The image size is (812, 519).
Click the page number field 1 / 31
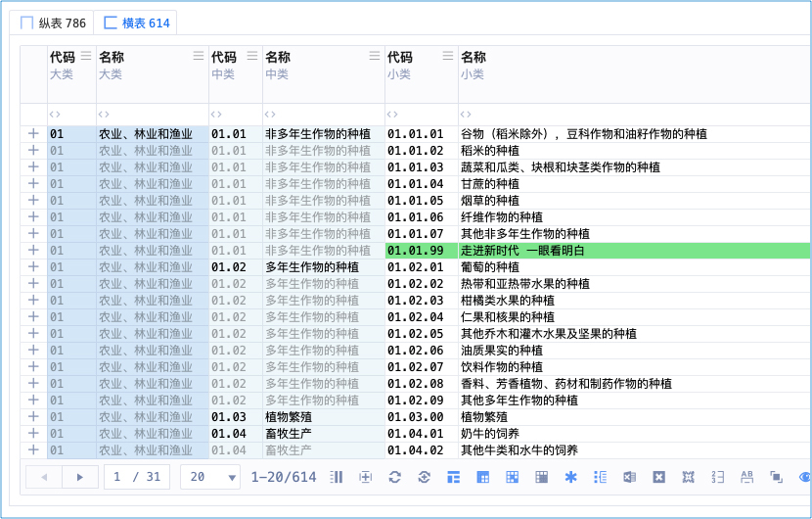tap(137, 477)
